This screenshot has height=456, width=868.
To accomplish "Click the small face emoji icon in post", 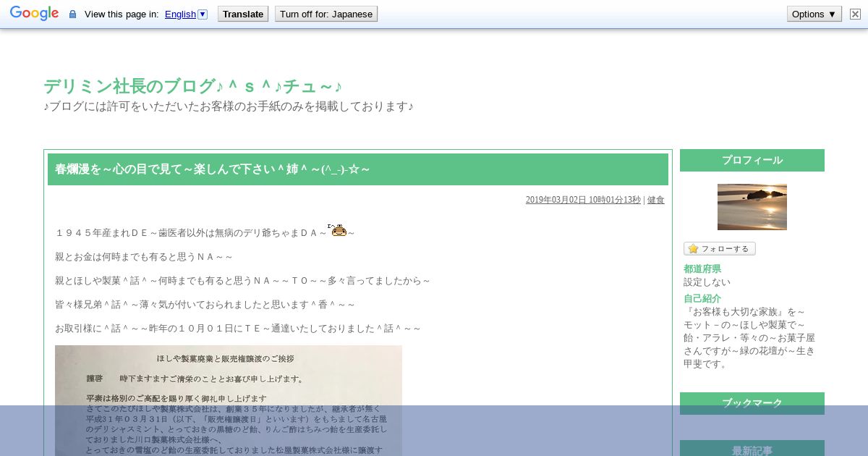I will click(338, 230).
